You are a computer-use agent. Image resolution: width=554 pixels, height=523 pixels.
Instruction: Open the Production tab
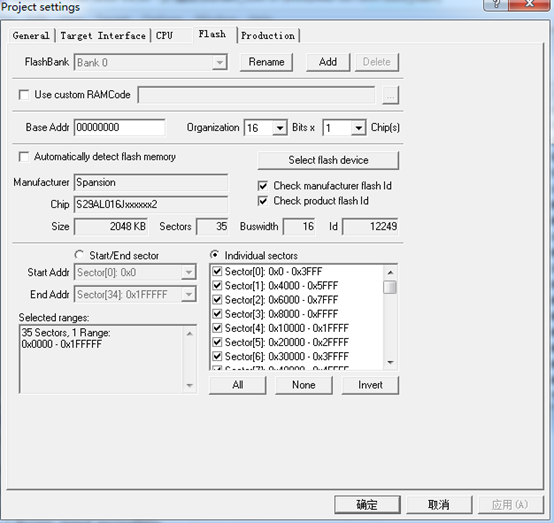268,36
